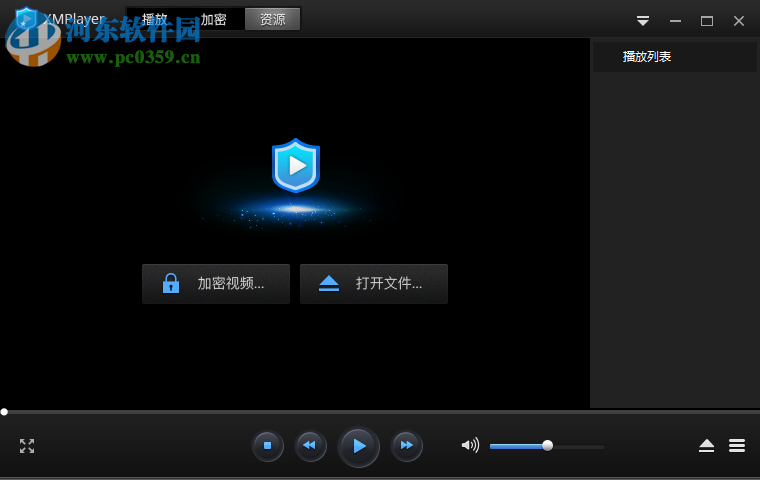Image resolution: width=760 pixels, height=480 pixels.
Task: Open file using bottom eject icon
Action: 707,446
